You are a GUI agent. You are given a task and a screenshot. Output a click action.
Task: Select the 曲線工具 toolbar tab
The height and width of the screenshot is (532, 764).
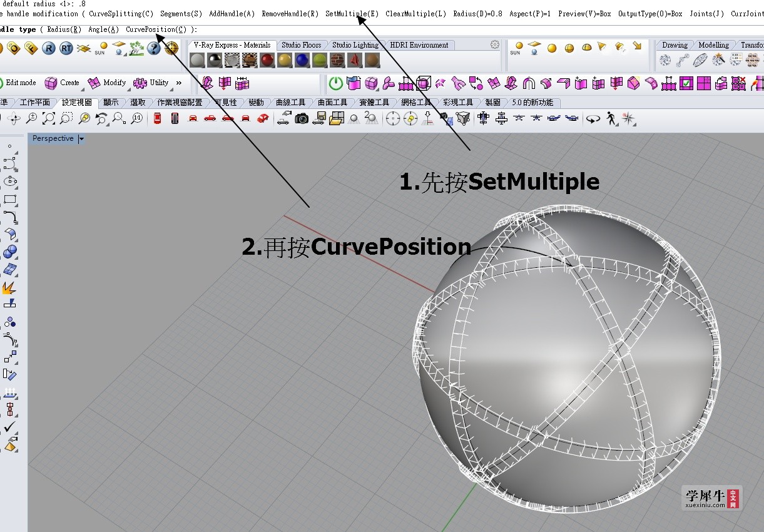(290, 102)
